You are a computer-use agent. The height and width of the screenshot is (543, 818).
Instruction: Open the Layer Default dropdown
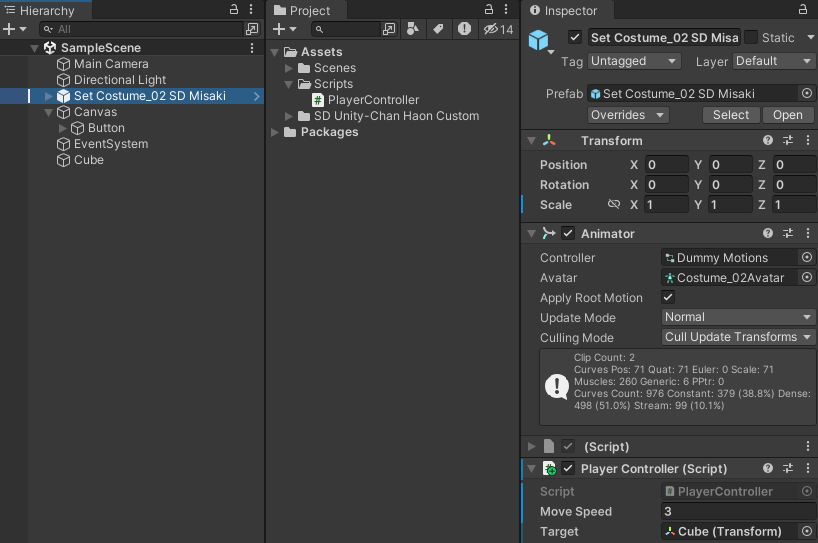pos(773,61)
